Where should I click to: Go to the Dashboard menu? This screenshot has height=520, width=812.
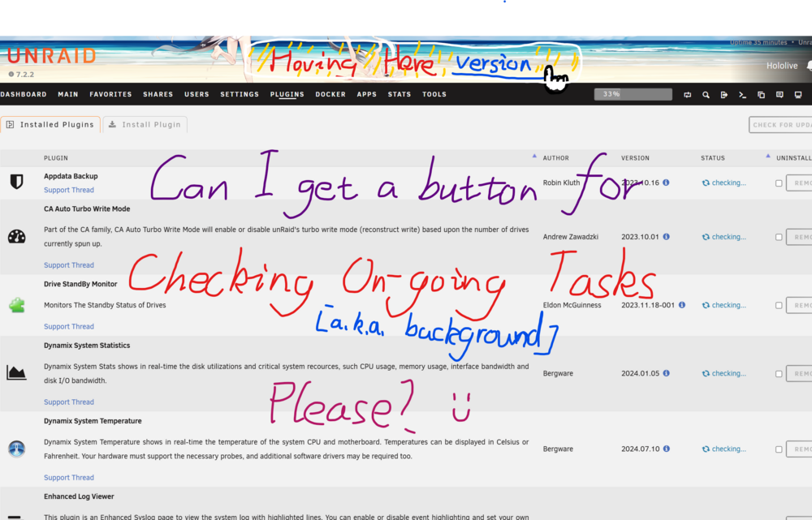(24, 94)
